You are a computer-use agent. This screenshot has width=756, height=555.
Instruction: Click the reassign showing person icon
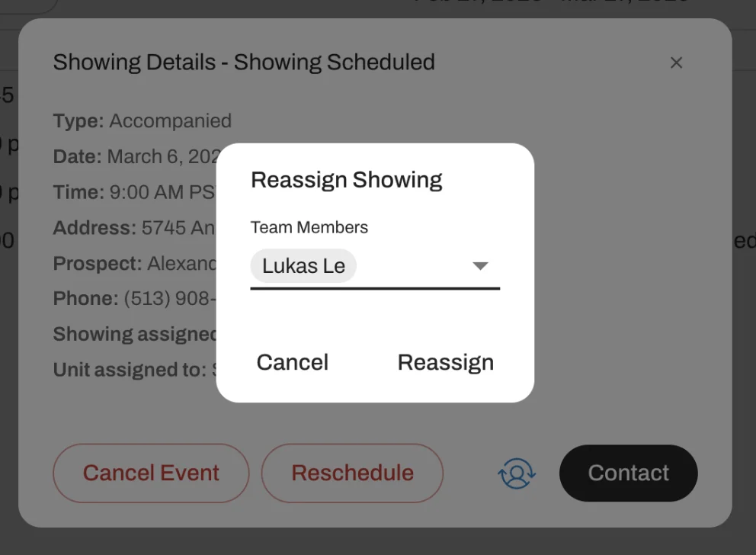517,473
